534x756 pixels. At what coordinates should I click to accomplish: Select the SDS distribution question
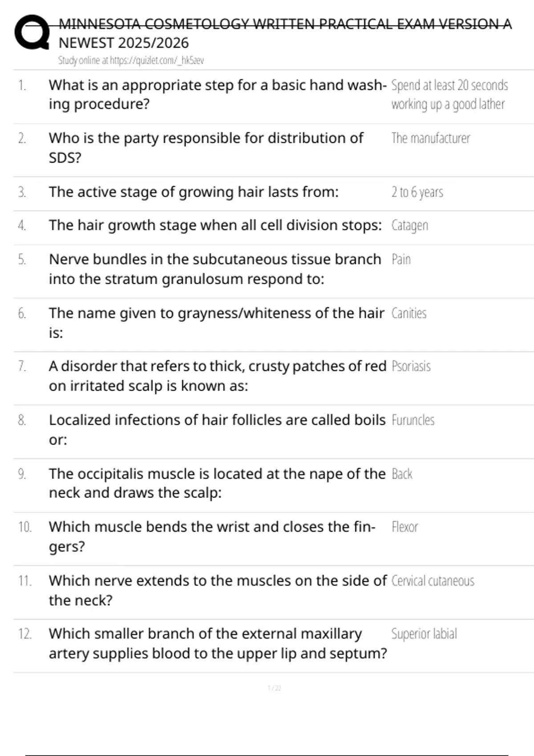[206, 148]
